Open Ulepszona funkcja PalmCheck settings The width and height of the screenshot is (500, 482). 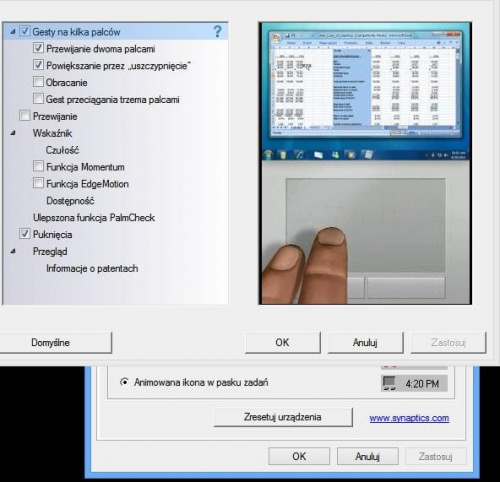point(94,218)
